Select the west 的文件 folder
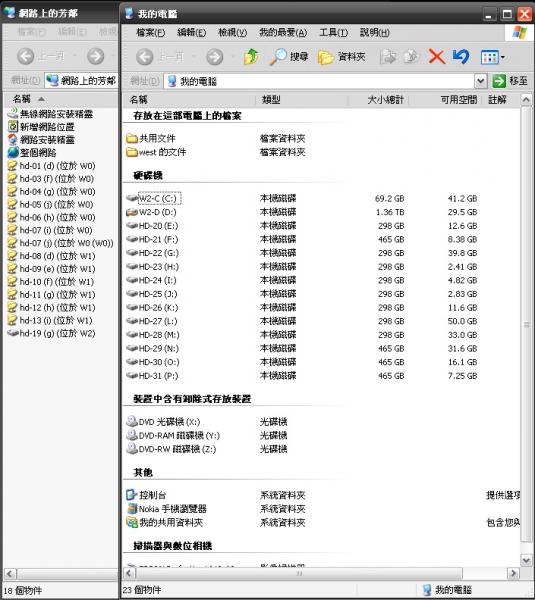Screen dimensions: 535x600 pyautogui.click(x=156, y=152)
